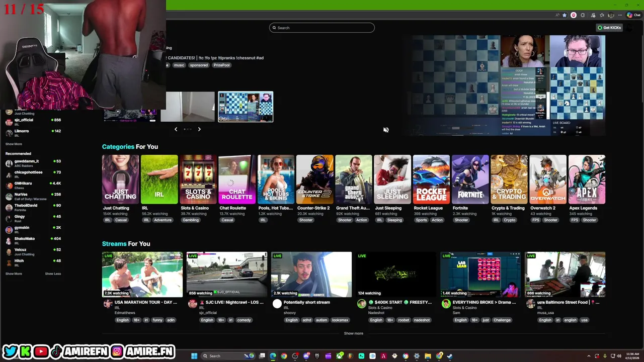The width and height of the screenshot is (644, 362).
Task: Open gawddamm_it's channel in the Recommended list
Action: tap(33, 163)
